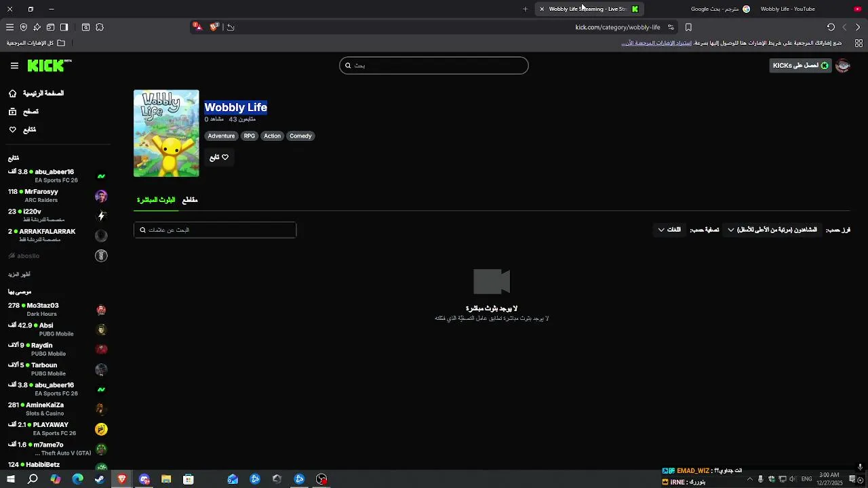868x488 pixels.
Task: Click the Brave browser taskbar icon
Action: (x=122, y=479)
